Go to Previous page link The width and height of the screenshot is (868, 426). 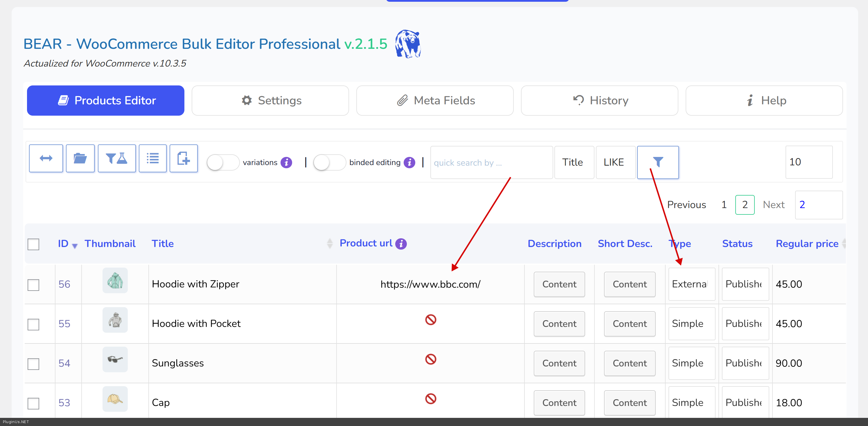click(x=687, y=205)
